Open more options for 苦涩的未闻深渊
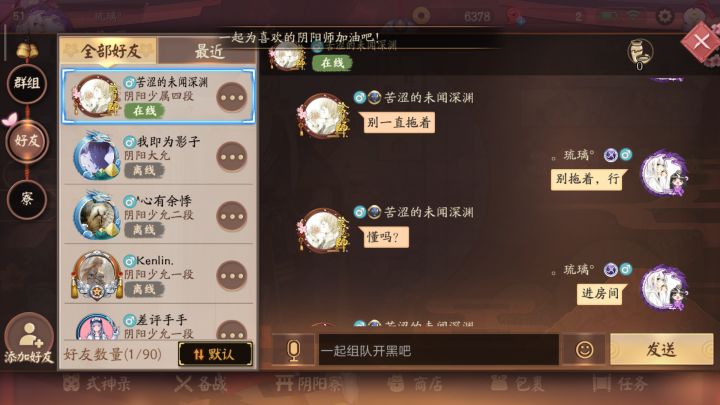The image size is (720, 405). [232, 97]
